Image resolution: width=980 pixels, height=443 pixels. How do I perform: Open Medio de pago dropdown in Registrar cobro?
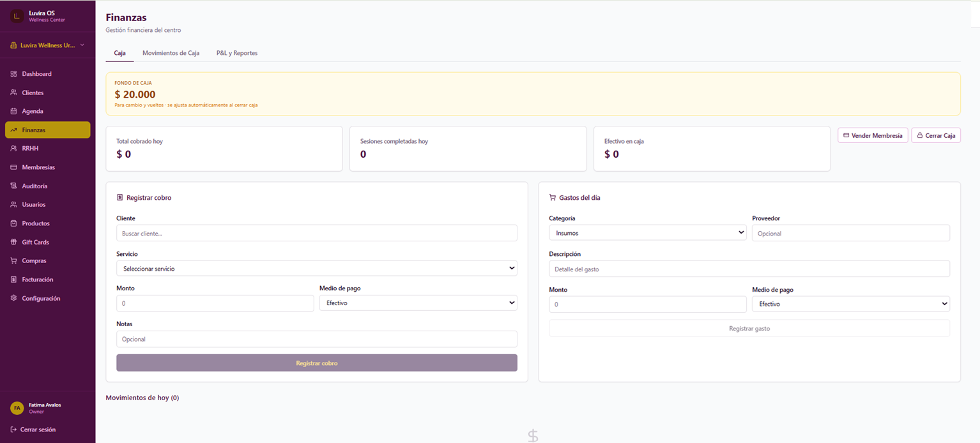[x=418, y=303]
